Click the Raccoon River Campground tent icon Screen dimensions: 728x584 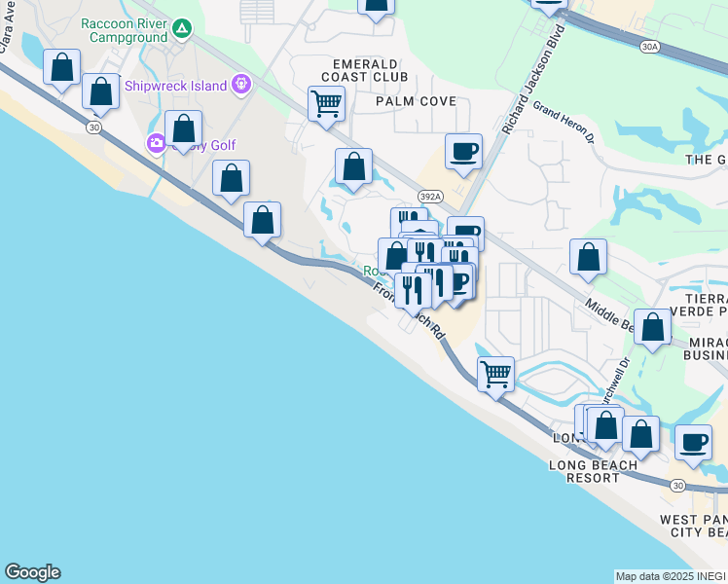pyautogui.click(x=182, y=29)
